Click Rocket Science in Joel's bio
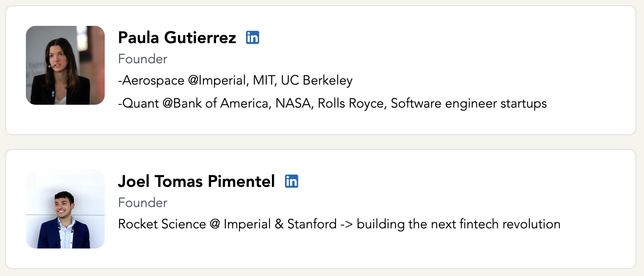The image size is (644, 276). 162,224
